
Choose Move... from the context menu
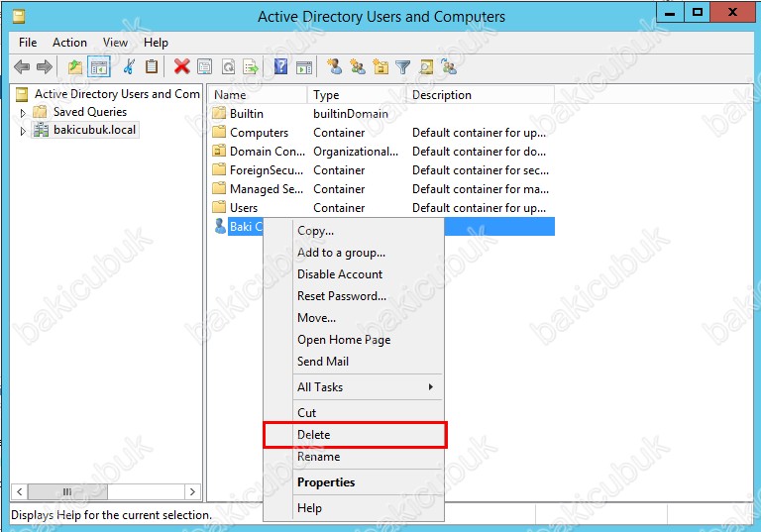coord(354,318)
